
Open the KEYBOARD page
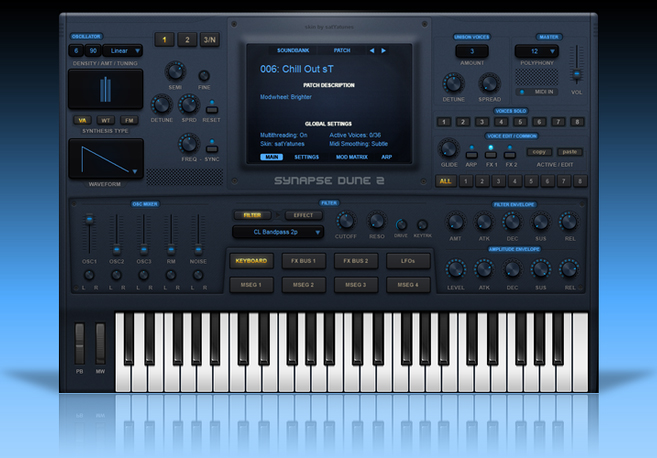click(x=251, y=261)
